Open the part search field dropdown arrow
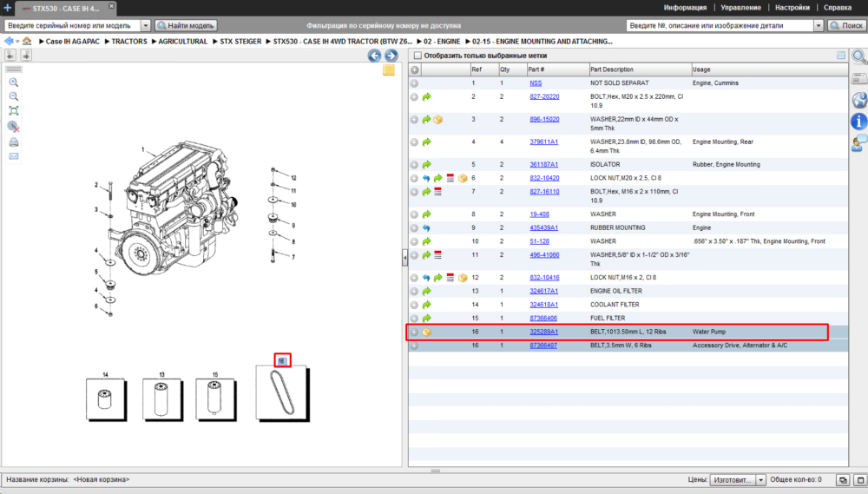This screenshot has width=868, height=494. [x=819, y=25]
